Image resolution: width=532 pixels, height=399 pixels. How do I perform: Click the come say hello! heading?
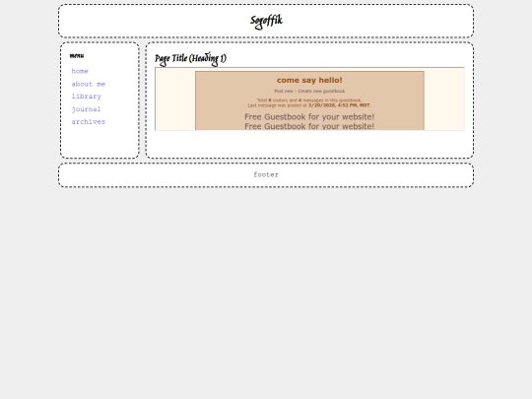pyautogui.click(x=309, y=80)
